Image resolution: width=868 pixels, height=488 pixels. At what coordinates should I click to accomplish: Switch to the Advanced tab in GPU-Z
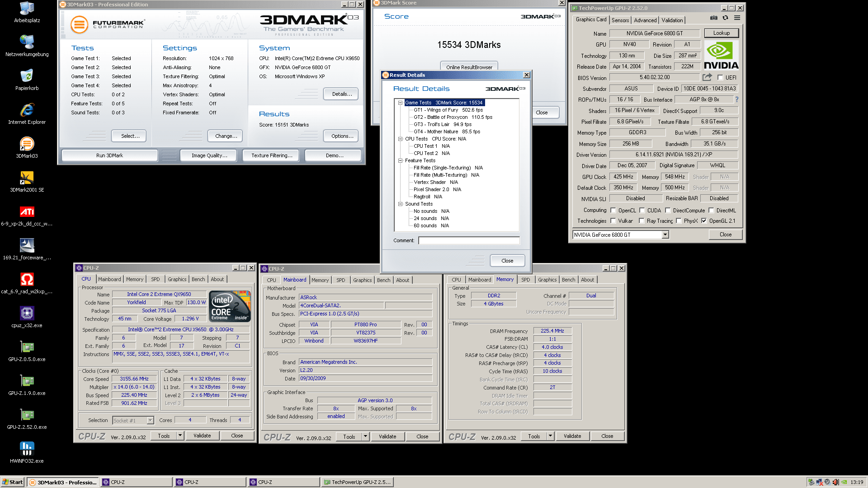pyautogui.click(x=645, y=20)
